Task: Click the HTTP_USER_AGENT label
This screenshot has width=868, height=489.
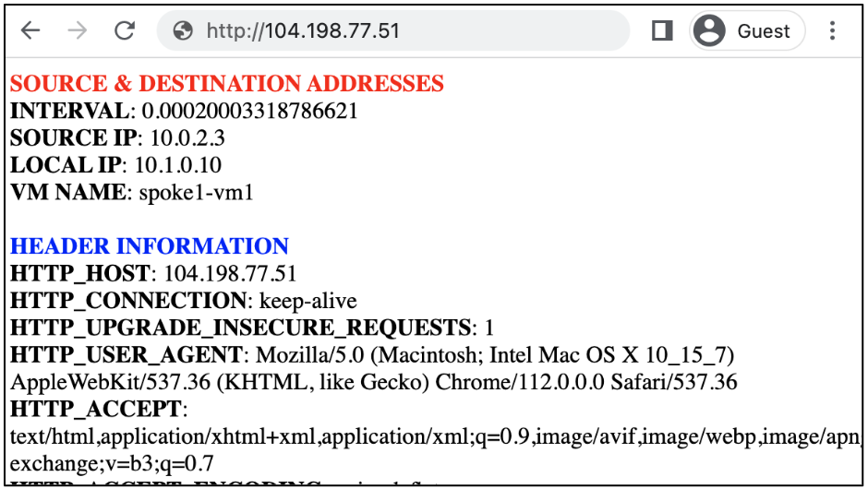Action: [x=127, y=355]
